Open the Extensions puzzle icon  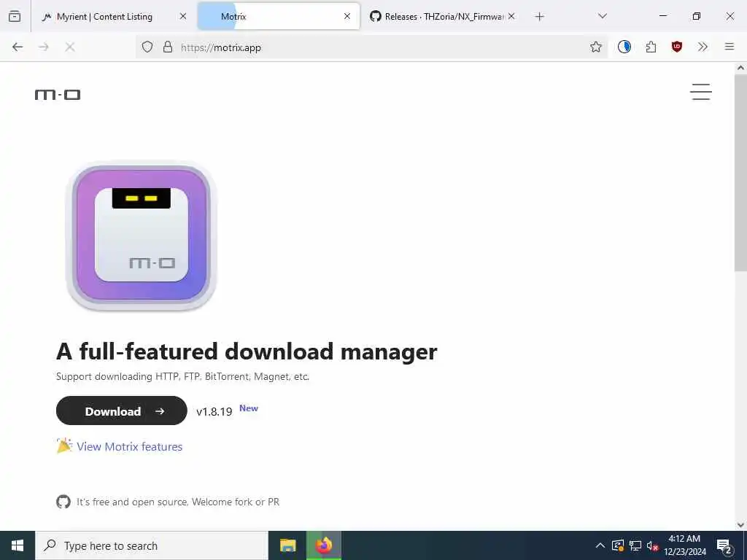pyautogui.click(x=651, y=47)
